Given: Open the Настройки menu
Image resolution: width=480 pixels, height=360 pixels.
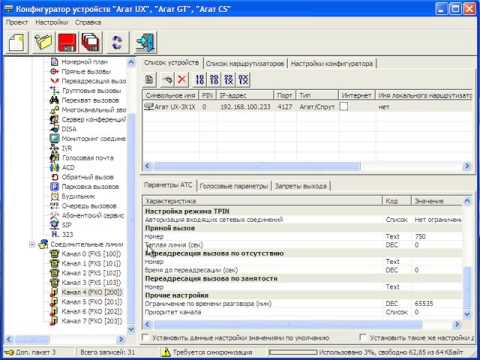Looking at the screenshot, I should (x=52, y=22).
